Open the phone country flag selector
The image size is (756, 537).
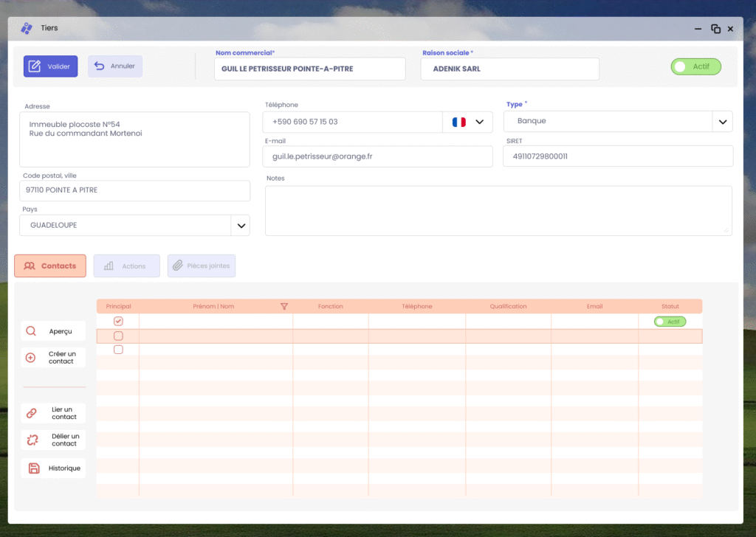click(x=467, y=122)
